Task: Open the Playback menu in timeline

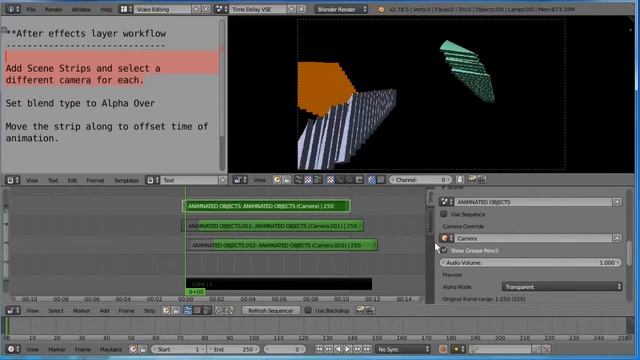Action: tap(111, 349)
